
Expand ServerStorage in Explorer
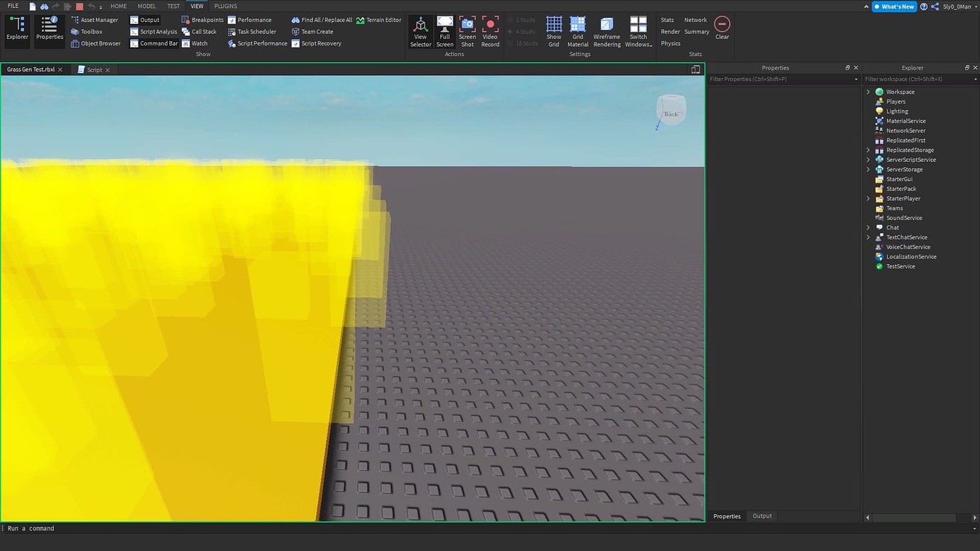[x=868, y=170]
